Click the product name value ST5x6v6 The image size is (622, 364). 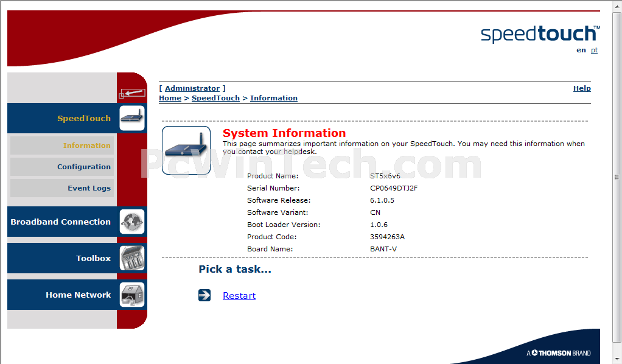coord(385,176)
